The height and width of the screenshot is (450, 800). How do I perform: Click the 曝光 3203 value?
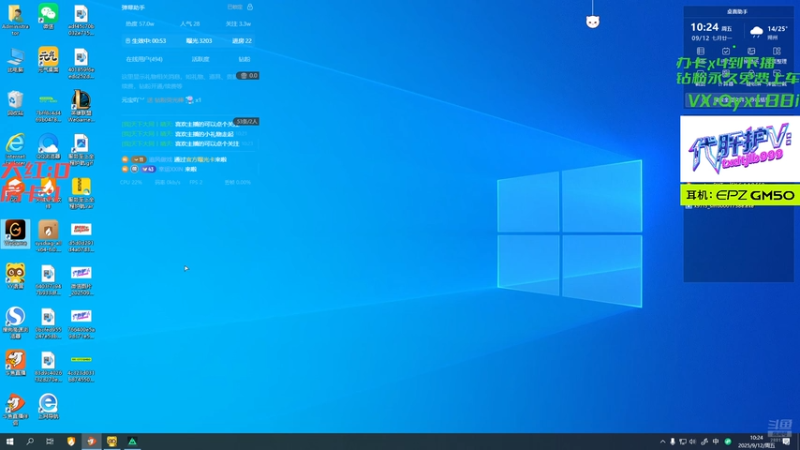pos(199,41)
